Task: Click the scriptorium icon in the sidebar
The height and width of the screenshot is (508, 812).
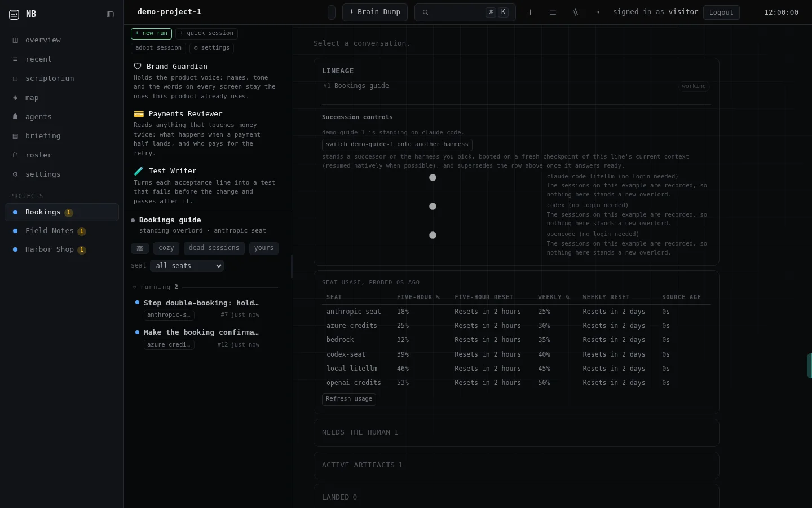Action: (15, 78)
